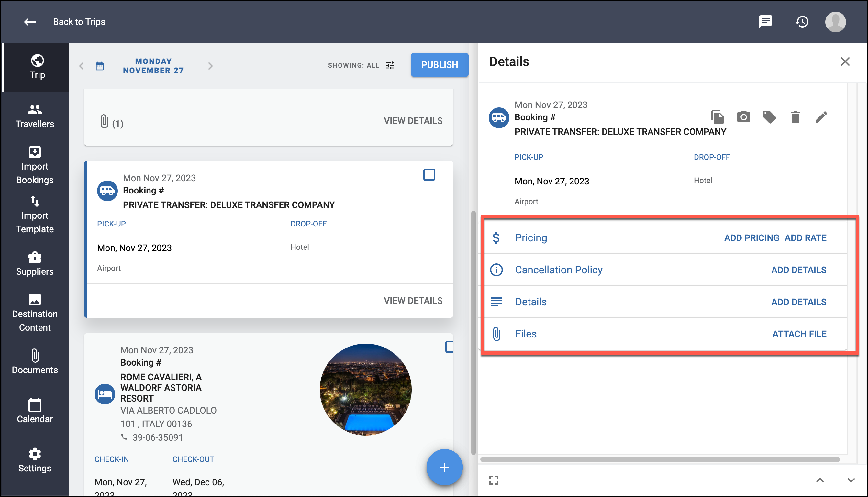Screen dimensions: 868x497
Task: Click ADD PRICING in the Pricing row
Action: pos(751,238)
